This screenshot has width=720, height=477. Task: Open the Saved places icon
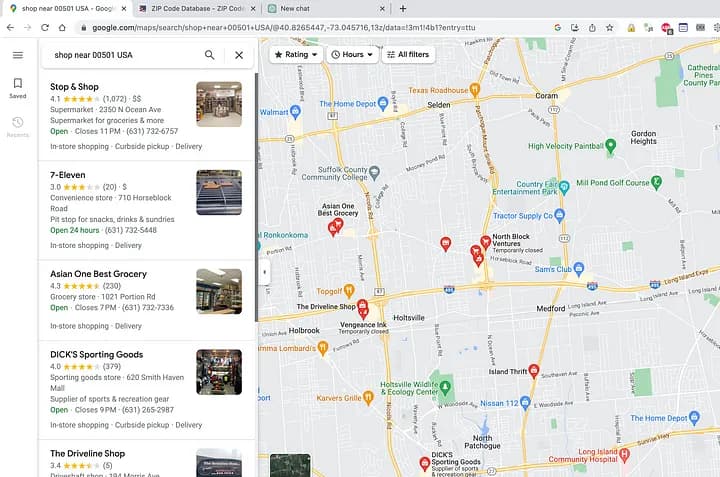(x=18, y=88)
